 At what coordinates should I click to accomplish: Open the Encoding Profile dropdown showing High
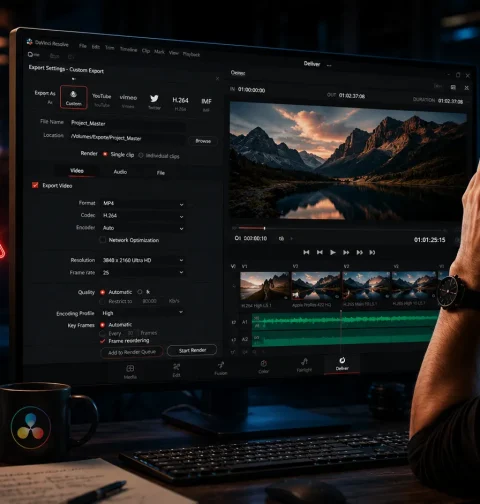click(x=143, y=313)
